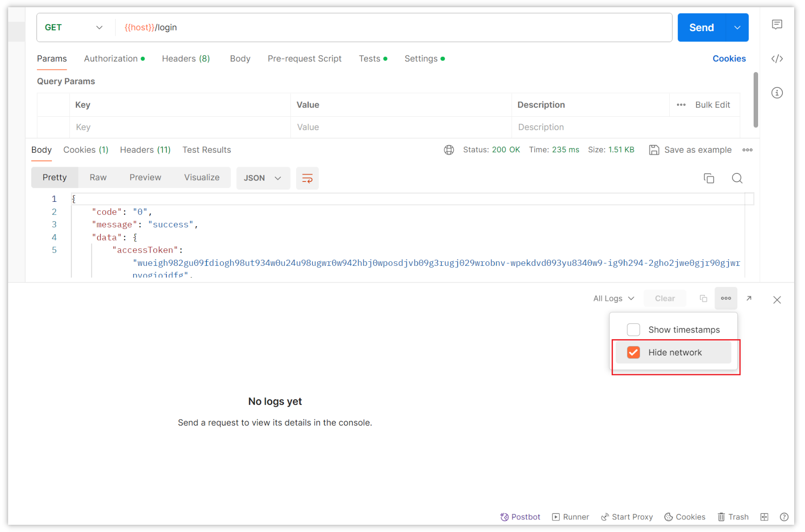Select the Params tab

(x=52, y=59)
